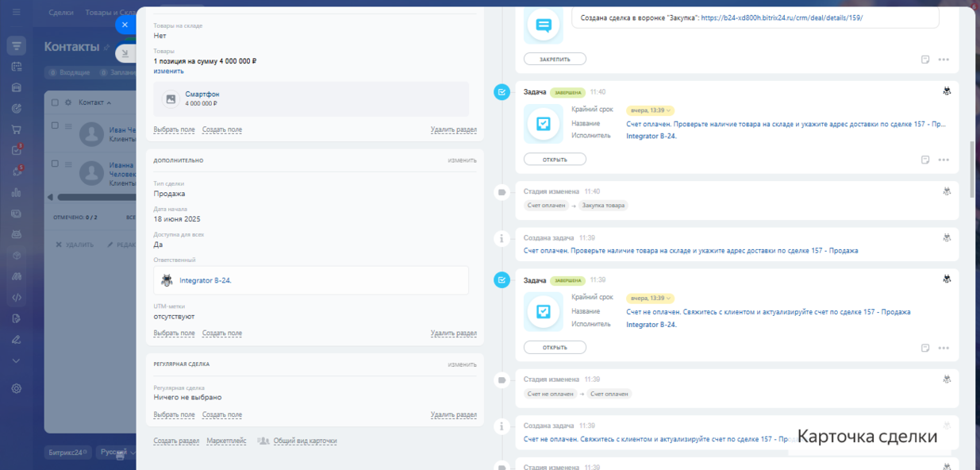Click the blue completed-task icon of the 11:40 task
Image resolution: width=980 pixels, height=470 pixels.
click(502, 92)
